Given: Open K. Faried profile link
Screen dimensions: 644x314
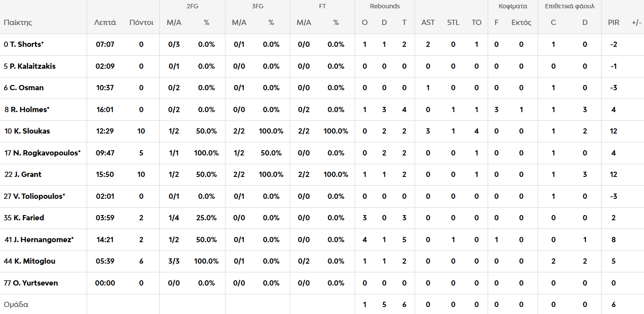Looking at the screenshot, I should pyautogui.click(x=28, y=218).
